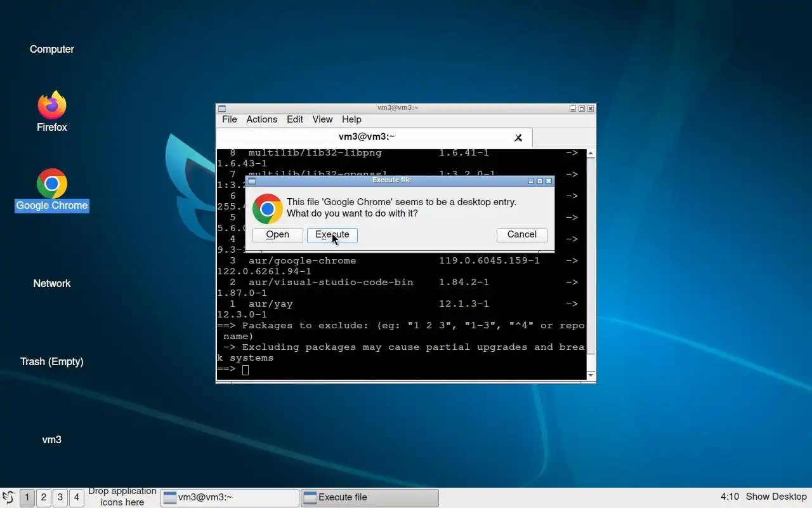
Task: Select the Trash (Empty) desktop icon
Action: [x=52, y=361]
